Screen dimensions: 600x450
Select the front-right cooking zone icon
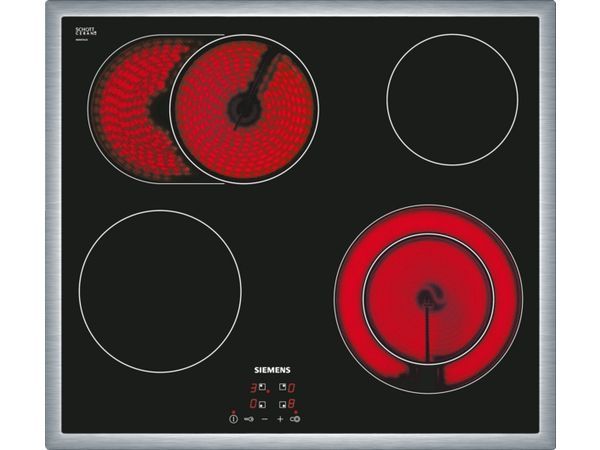point(281,404)
